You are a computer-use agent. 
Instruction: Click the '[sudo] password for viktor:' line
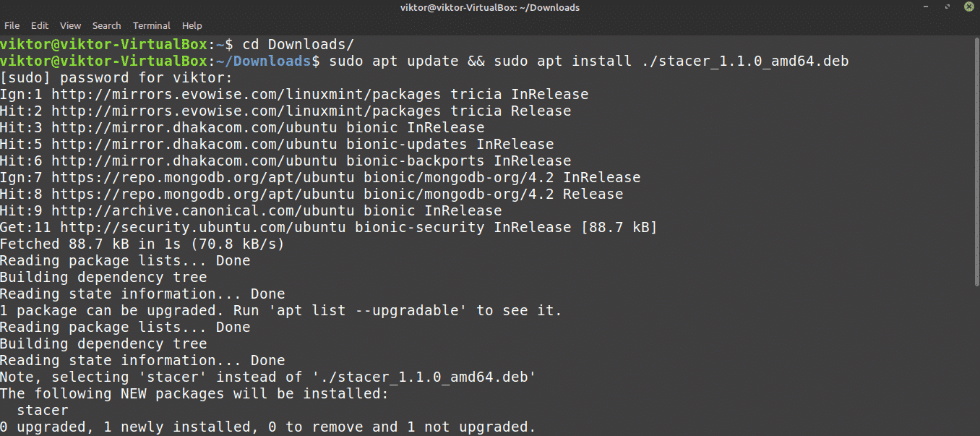click(x=116, y=78)
